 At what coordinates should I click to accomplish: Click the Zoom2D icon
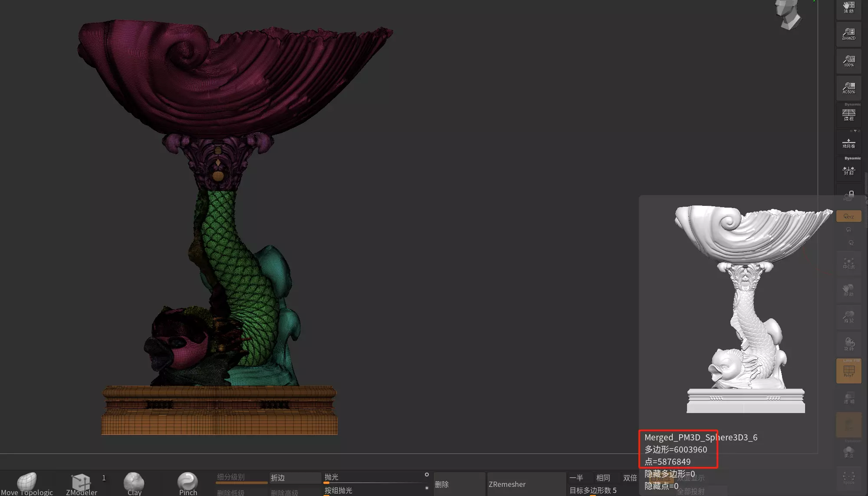click(x=848, y=34)
